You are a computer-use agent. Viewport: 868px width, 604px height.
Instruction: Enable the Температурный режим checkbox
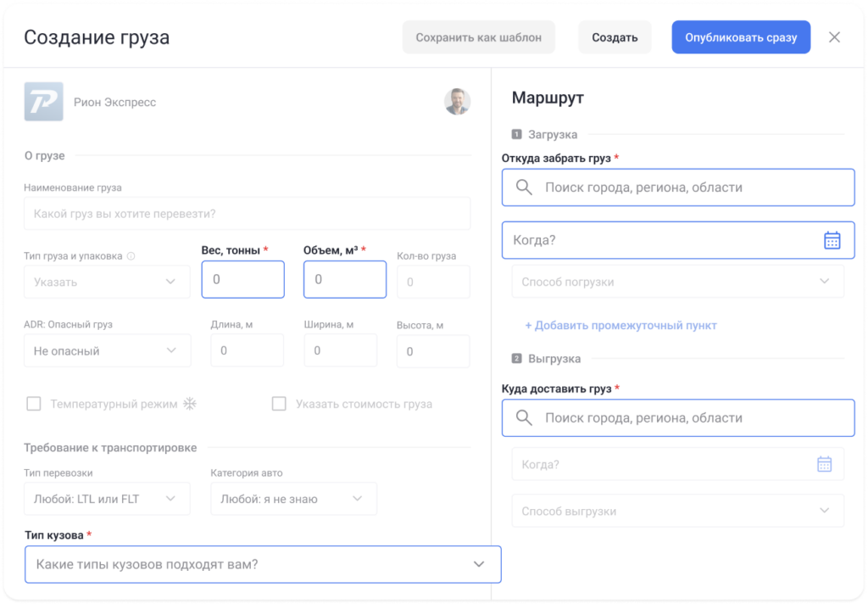(x=34, y=404)
